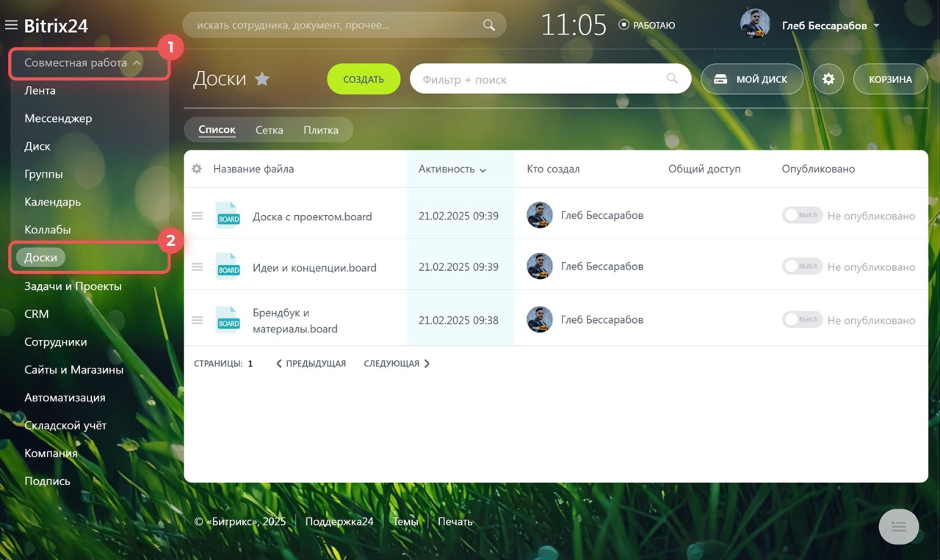
Task: Open file Брендбук и материалы.board
Action: (295, 321)
